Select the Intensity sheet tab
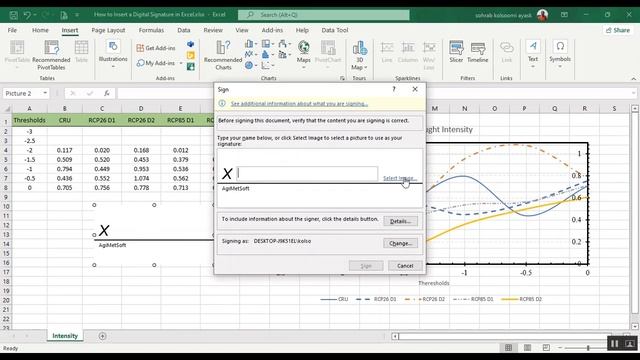This screenshot has width=640, height=360. (65, 336)
